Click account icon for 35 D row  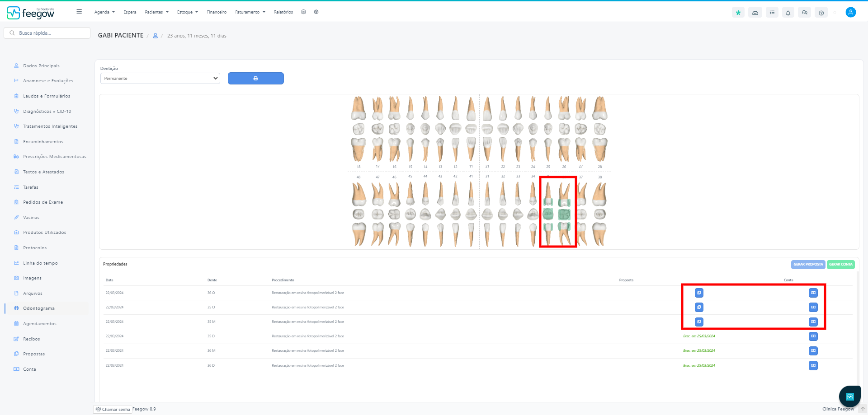[813, 336]
